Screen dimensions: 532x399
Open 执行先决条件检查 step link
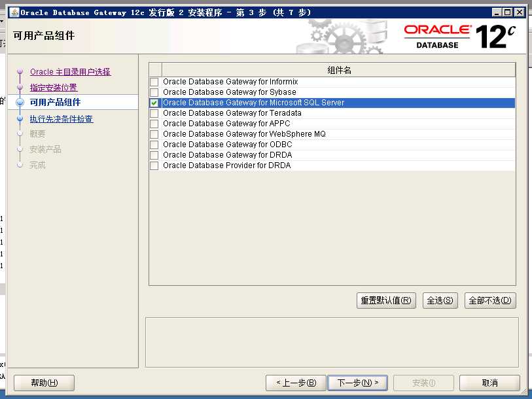point(62,119)
